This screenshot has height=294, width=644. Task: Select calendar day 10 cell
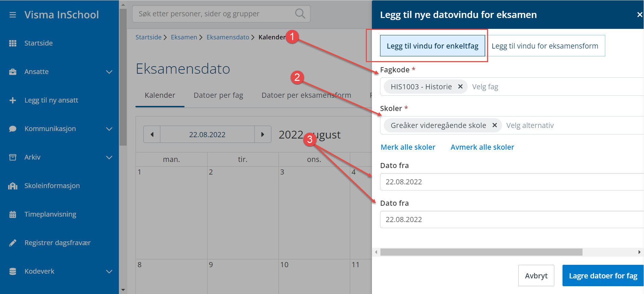point(314,277)
